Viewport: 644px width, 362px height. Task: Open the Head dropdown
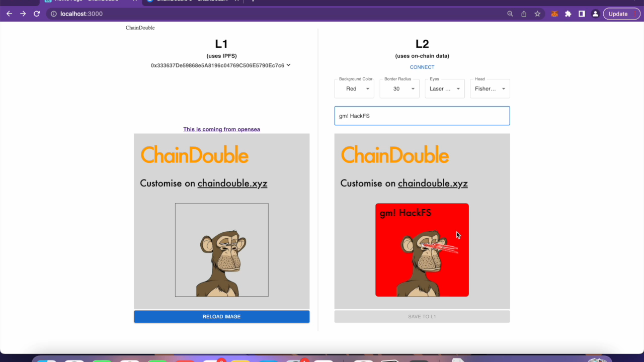490,89
